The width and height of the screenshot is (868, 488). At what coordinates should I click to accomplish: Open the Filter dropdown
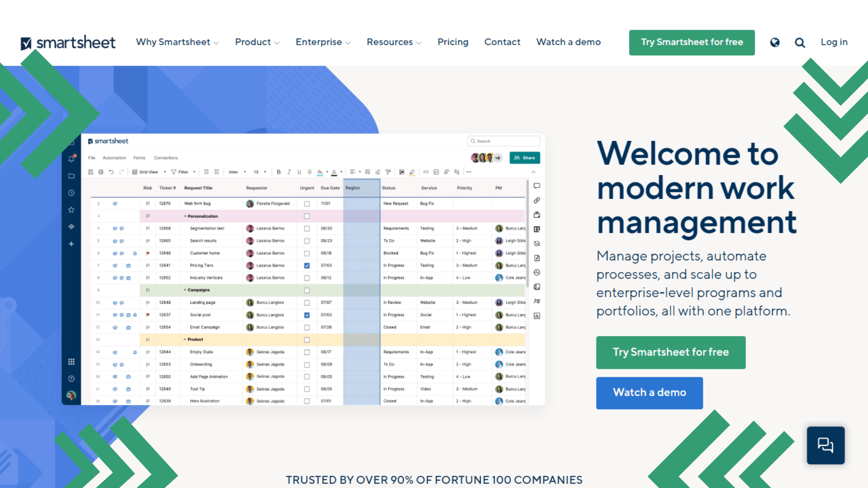tap(184, 172)
